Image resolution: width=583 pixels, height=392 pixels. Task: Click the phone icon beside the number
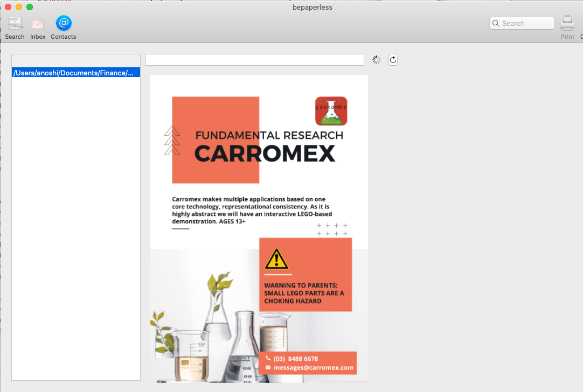tap(268, 358)
